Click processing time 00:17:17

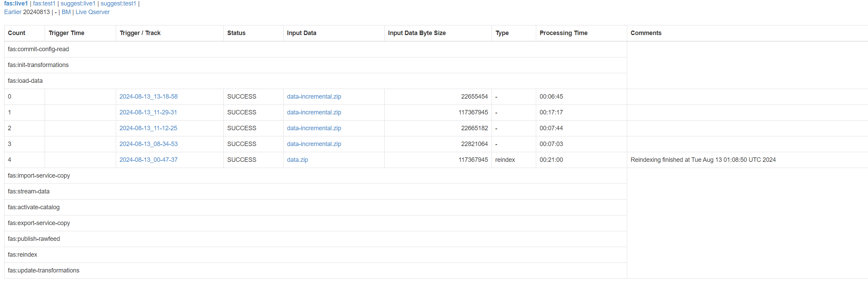coord(551,112)
